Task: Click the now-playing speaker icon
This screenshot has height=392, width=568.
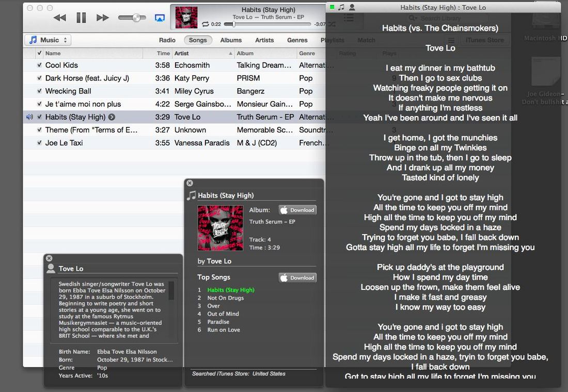Action: point(30,117)
